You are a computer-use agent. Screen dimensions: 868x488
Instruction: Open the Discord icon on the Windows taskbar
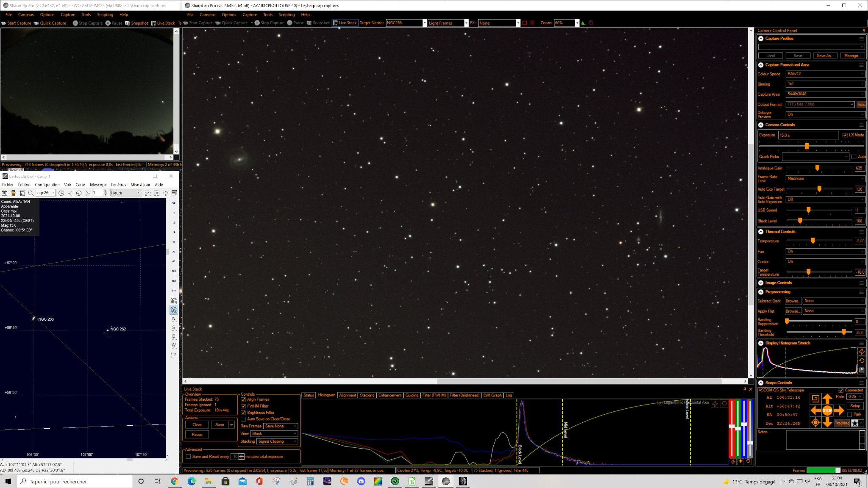(x=361, y=481)
